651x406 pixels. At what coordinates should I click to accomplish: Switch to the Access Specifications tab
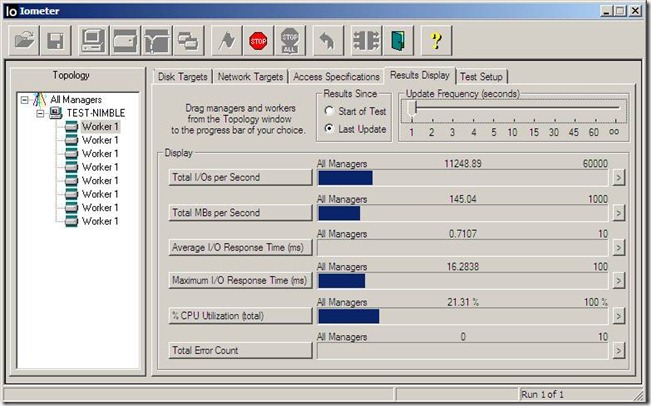(337, 77)
